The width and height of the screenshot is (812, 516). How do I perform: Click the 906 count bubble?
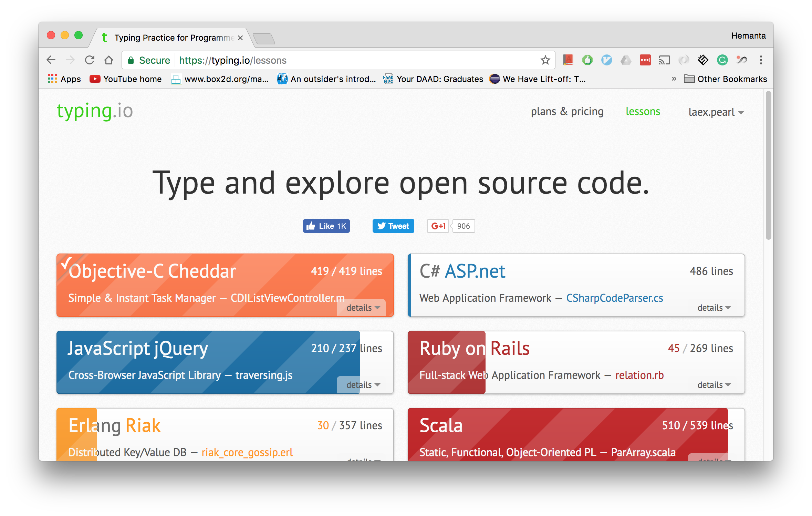[x=464, y=226]
